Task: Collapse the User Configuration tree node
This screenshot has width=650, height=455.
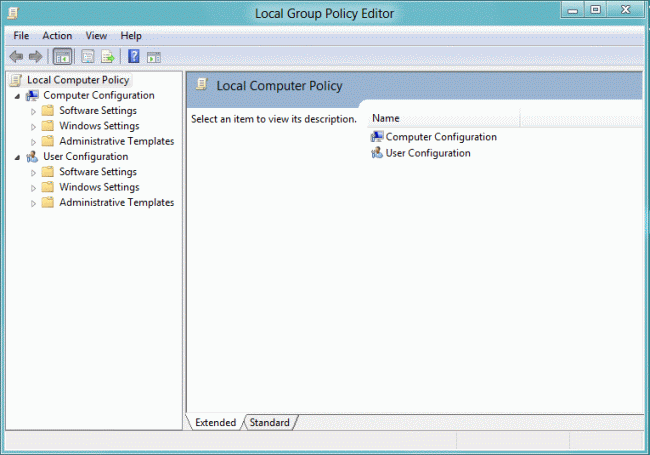Action: (17, 157)
